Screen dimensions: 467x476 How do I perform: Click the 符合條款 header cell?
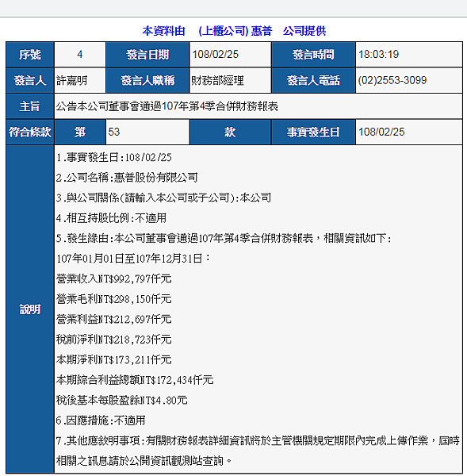pyautogui.click(x=30, y=132)
